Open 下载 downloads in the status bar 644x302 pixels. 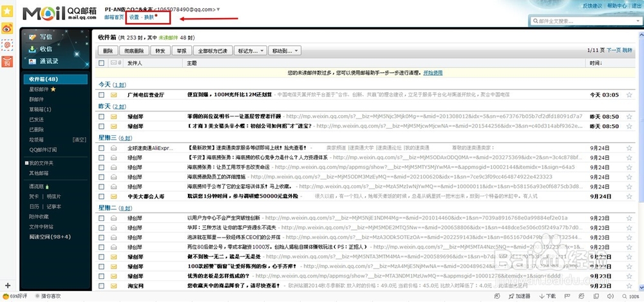click(547, 296)
